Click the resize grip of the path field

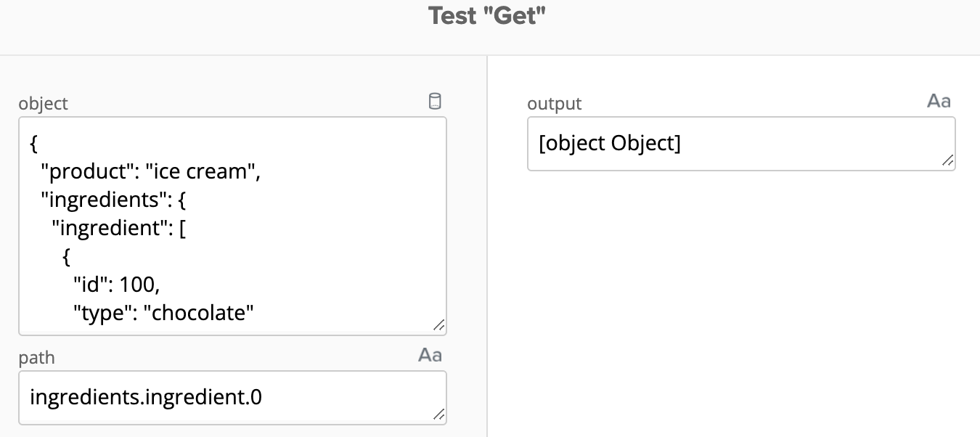tap(440, 414)
